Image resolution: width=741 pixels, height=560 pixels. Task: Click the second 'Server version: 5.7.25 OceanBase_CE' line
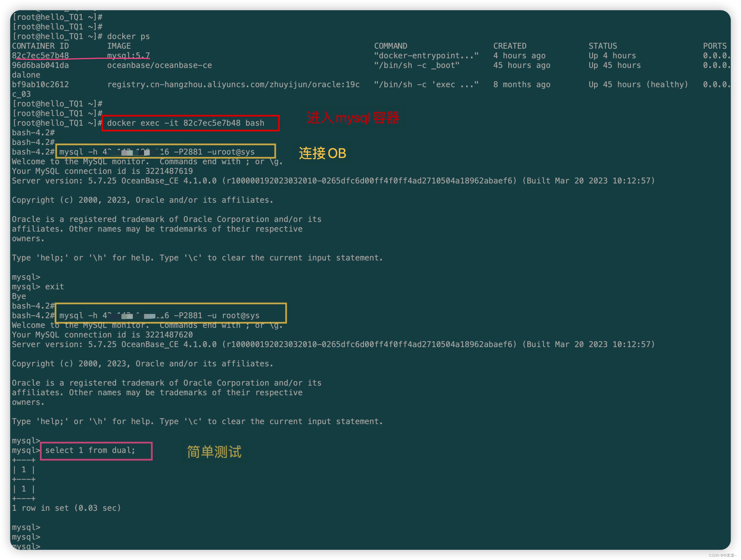click(x=333, y=345)
